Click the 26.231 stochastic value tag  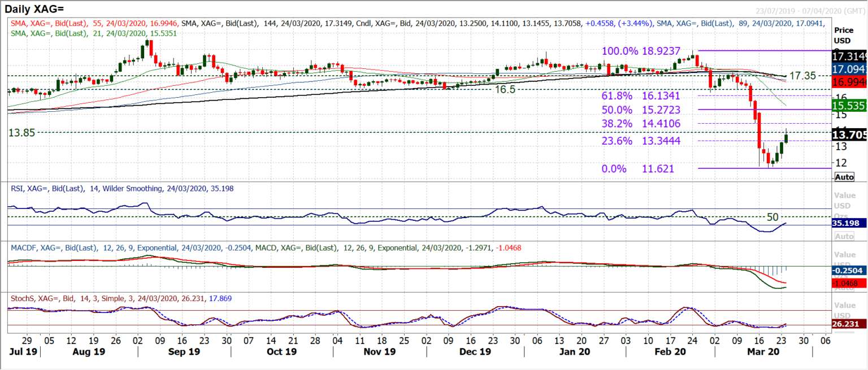point(849,324)
